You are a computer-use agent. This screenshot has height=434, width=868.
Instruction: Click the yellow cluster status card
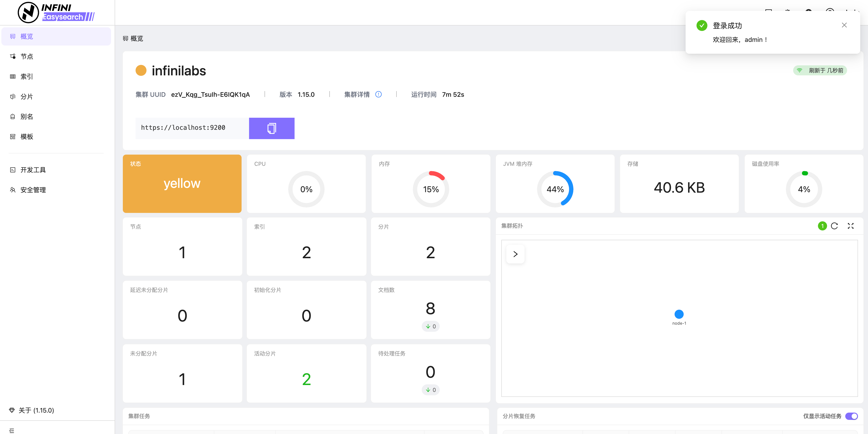coord(182,184)
